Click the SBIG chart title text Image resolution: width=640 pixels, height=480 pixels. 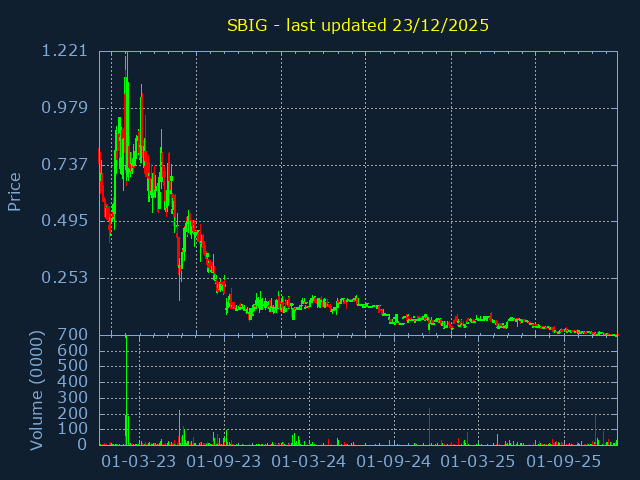[358, 25]
